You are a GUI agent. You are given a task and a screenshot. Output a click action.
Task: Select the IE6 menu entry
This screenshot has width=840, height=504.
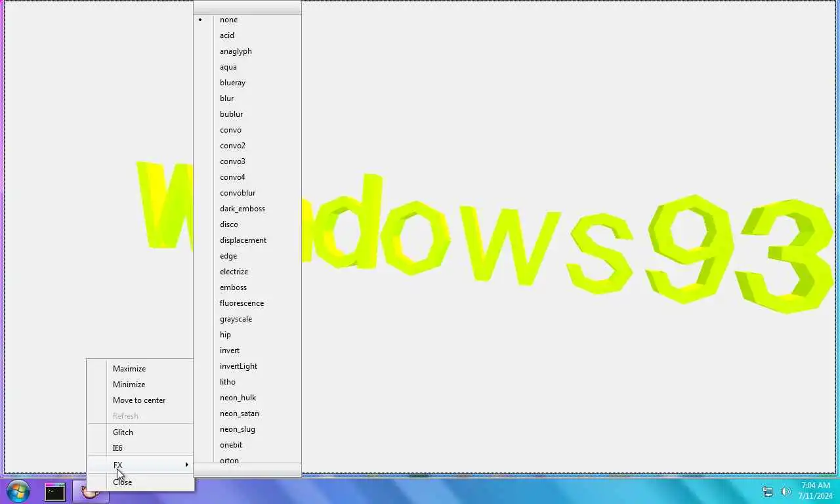(140, 448)
